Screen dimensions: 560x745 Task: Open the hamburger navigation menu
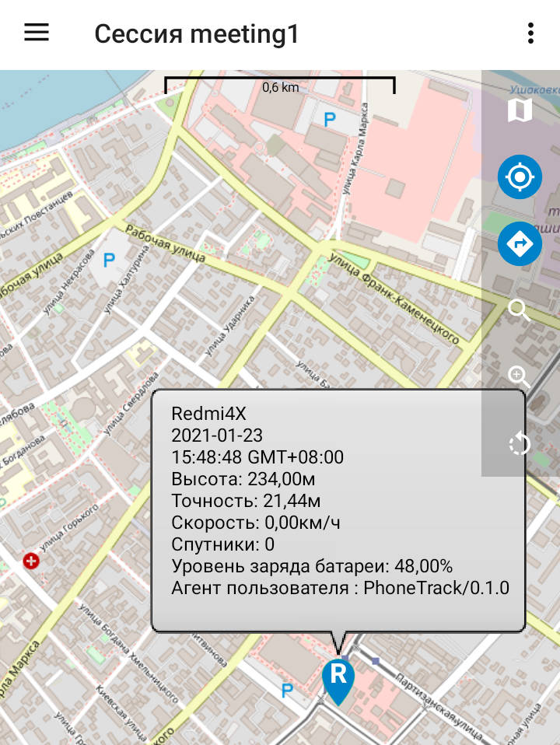point(37,33)
